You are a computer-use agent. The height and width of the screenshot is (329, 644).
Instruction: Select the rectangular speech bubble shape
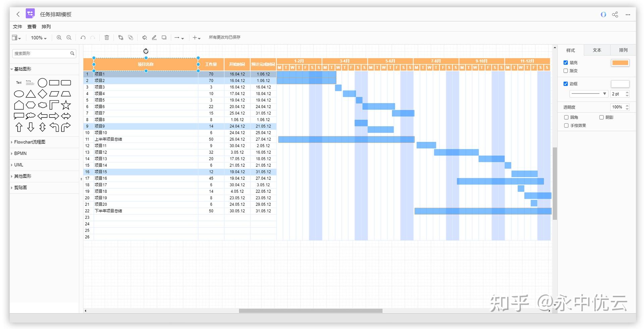[x=19, y=116]
